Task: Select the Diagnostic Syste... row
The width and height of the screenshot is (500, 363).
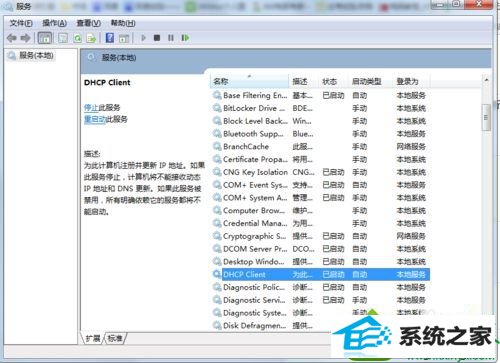Action: 321,313
